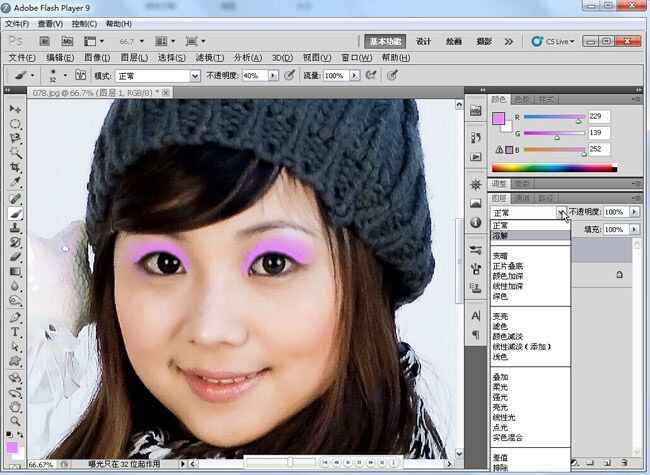This screenshot has width=650, height=475.
Task: Expand the layer opacity 100% slider arrow
Action: click(634, 212)
